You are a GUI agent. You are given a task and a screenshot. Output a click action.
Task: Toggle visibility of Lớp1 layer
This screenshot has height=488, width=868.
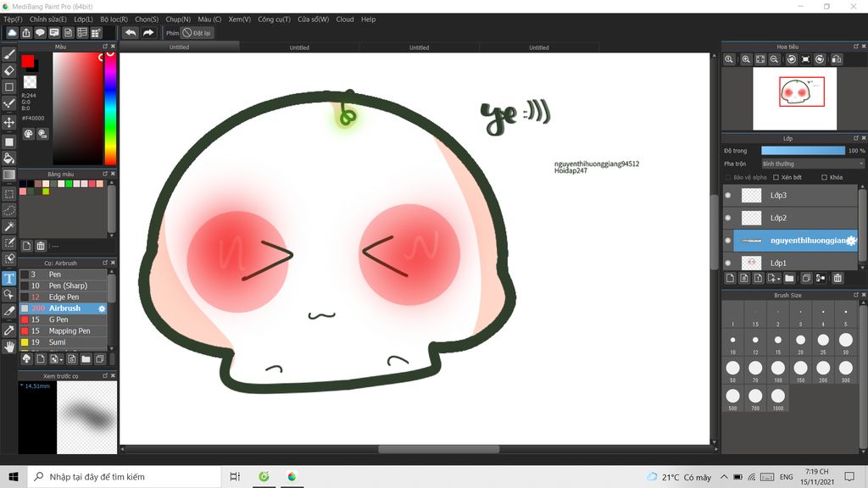coord(728,263)
